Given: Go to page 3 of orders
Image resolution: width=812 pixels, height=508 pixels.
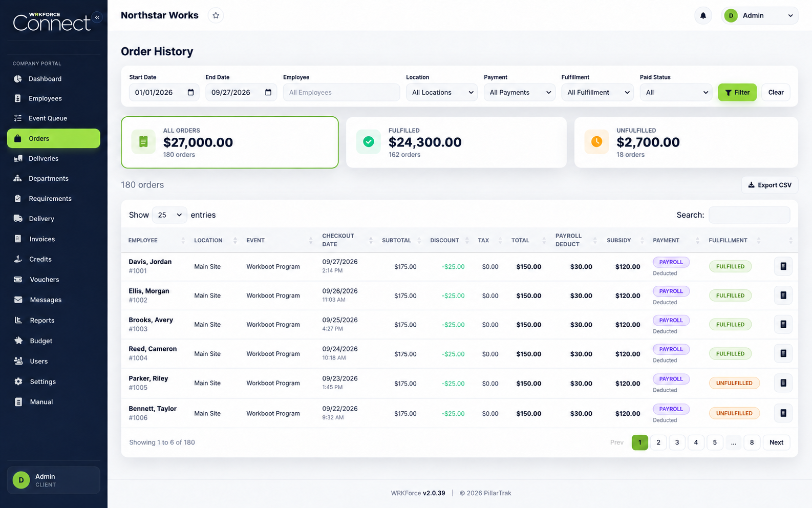Looking at the screenshot, I should coord(677,442).
